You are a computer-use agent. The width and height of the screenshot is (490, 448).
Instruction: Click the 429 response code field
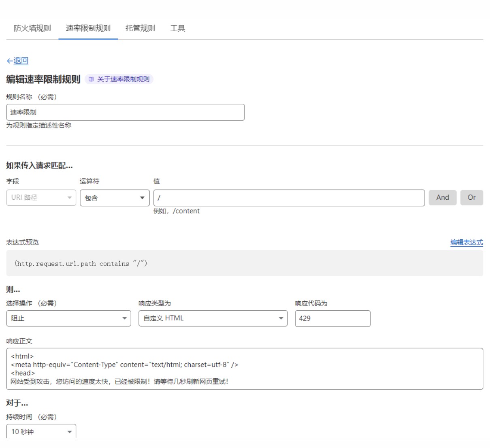point(332,318)
